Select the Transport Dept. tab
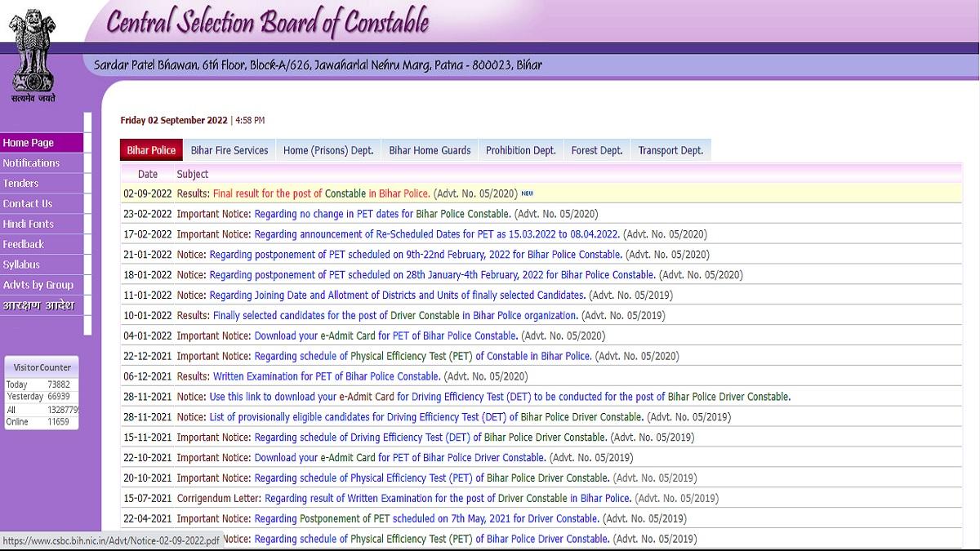Image resolution: width=980 pixels, height=551 pixels. (670, 150)
